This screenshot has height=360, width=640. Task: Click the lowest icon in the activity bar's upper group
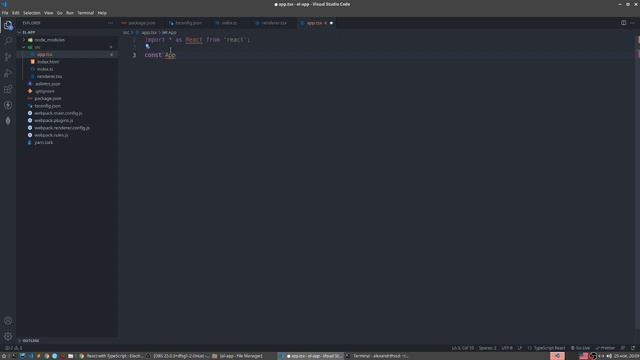(8, 121)
